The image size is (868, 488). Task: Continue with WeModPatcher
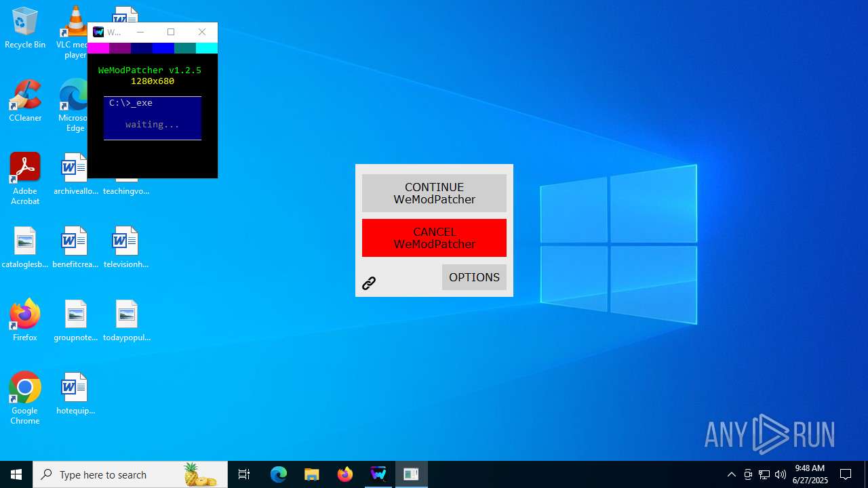point(434,193)
